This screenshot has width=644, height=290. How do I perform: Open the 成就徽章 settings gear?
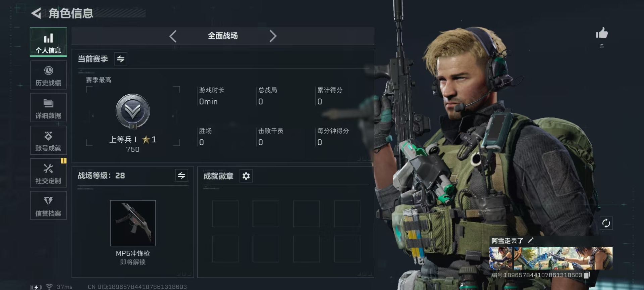coord(246,176)
